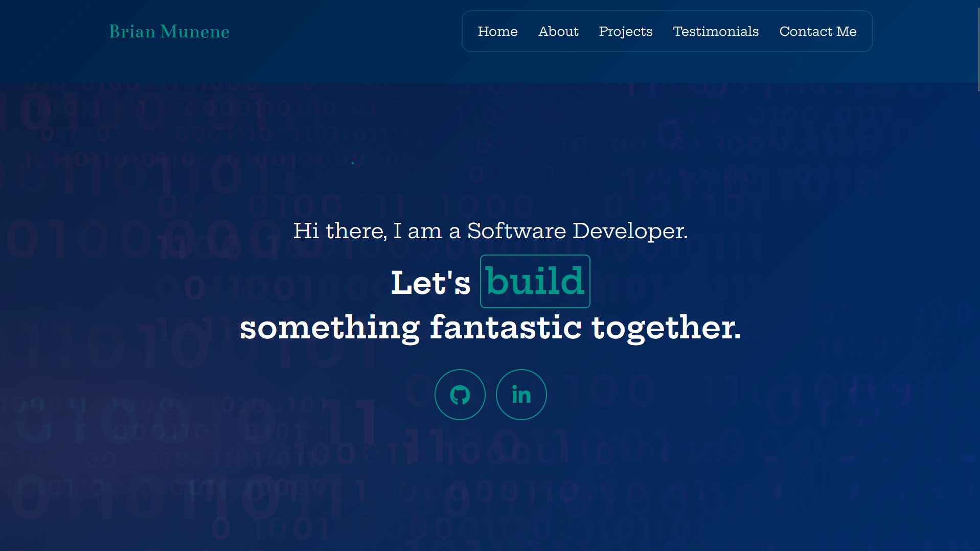Click the highlighted word "build"
This screenshot has height=551, width=980.
click(x=535, y=282)
